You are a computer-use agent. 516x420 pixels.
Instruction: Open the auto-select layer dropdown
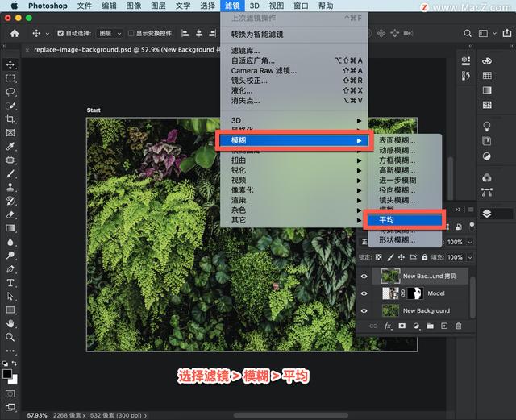coord(110,33)
